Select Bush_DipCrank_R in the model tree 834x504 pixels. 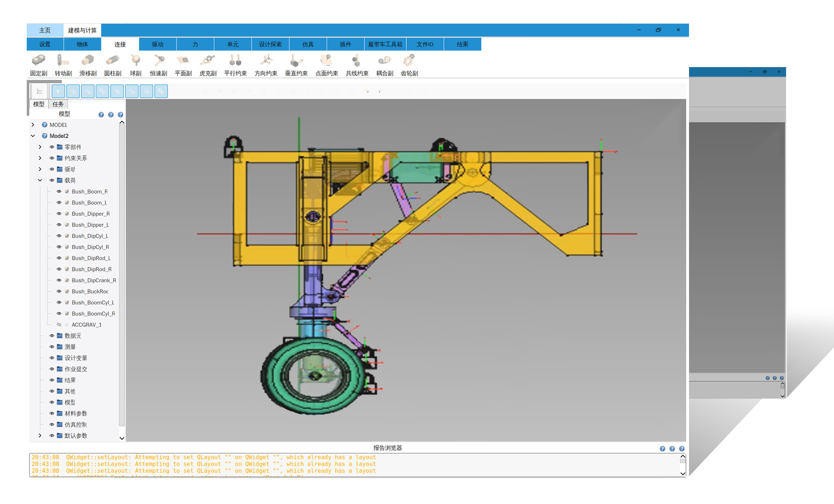tap(93, 280)
